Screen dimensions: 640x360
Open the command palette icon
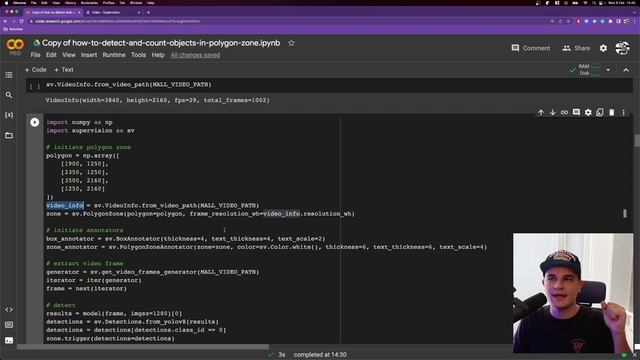[x=9, y=325]
